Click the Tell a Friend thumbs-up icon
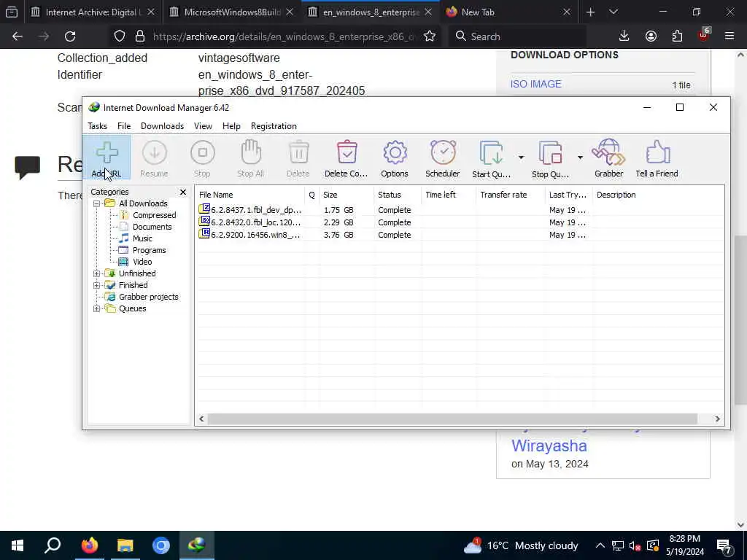The height and width of the screenshot is (560, 747). [x=657, y=158]
